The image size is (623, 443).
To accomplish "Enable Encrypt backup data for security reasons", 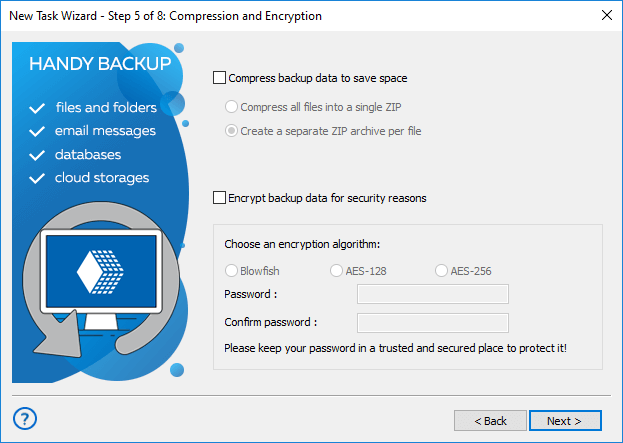I will click(220, 198).
